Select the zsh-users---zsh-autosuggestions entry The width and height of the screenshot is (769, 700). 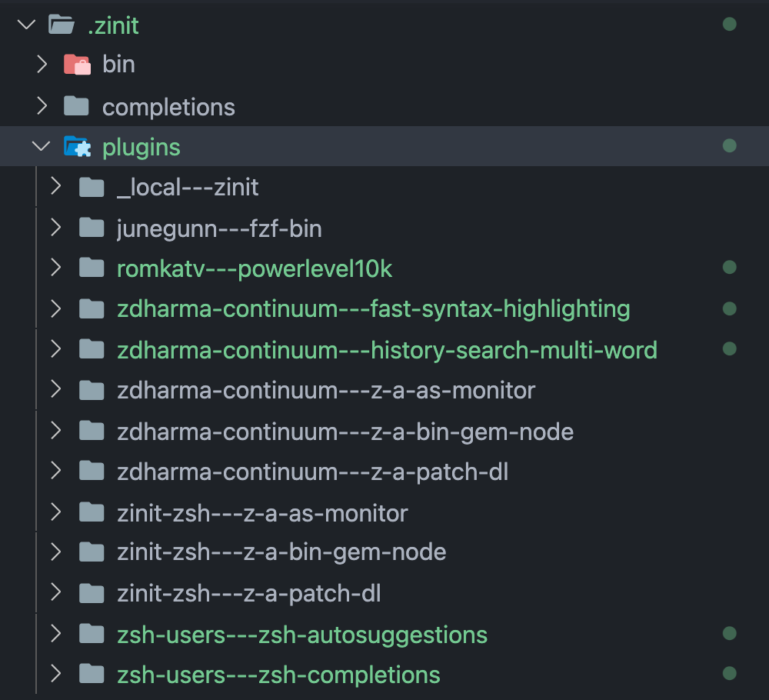click(301, 633)
